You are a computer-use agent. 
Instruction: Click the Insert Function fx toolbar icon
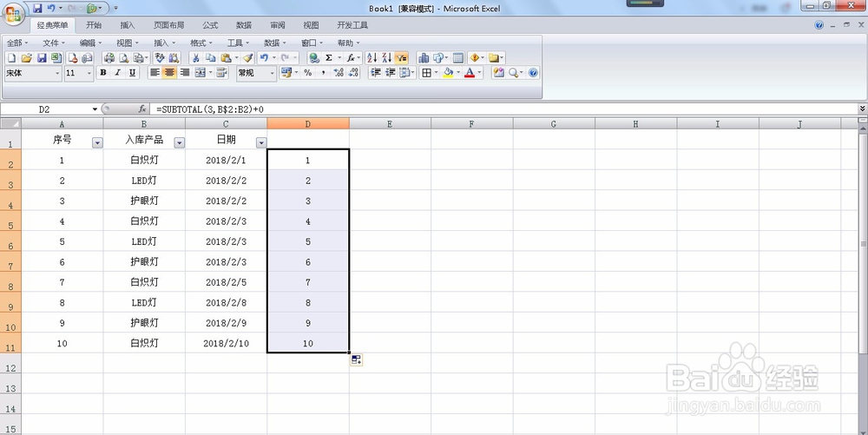[351, 57]
